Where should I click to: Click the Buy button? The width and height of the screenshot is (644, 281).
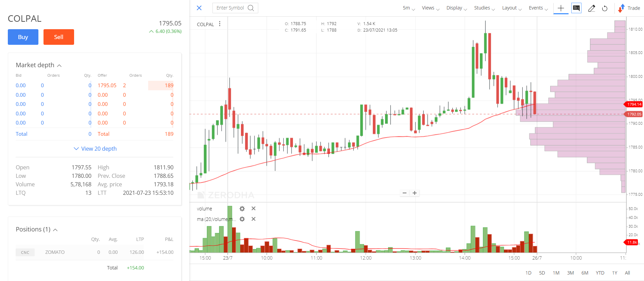coord(23,37)
